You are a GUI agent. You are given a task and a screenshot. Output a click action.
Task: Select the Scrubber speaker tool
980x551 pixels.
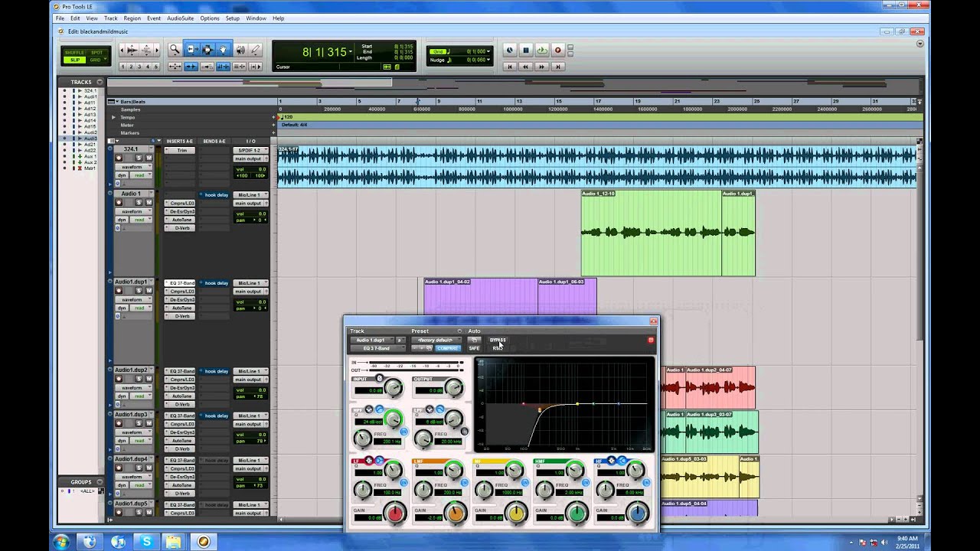pyautogui.click(x=241, y=50)
